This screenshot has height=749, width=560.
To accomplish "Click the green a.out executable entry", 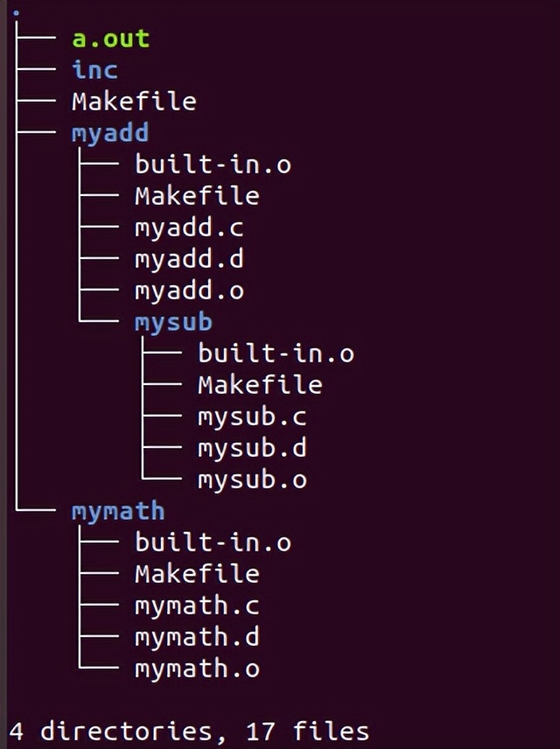I will point(110,38).
